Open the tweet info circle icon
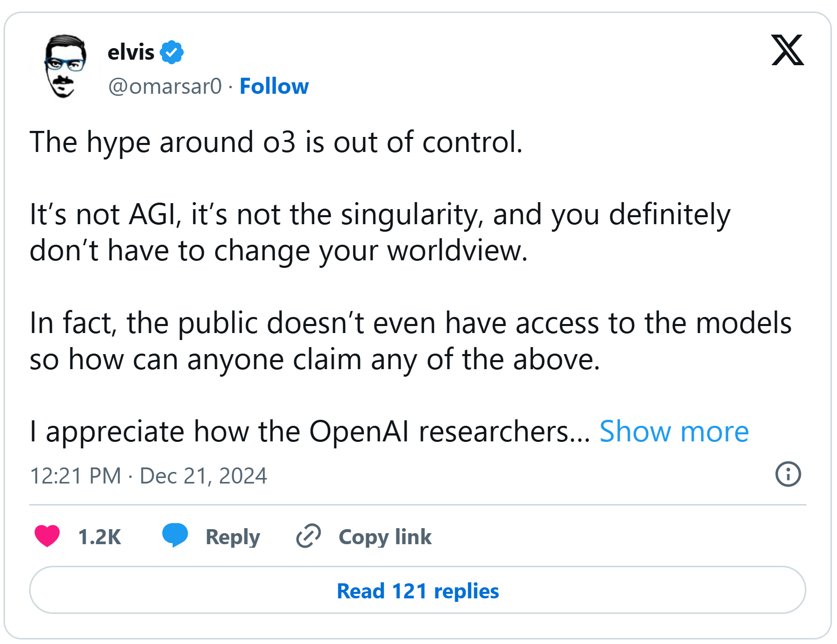 coord(788,474)
